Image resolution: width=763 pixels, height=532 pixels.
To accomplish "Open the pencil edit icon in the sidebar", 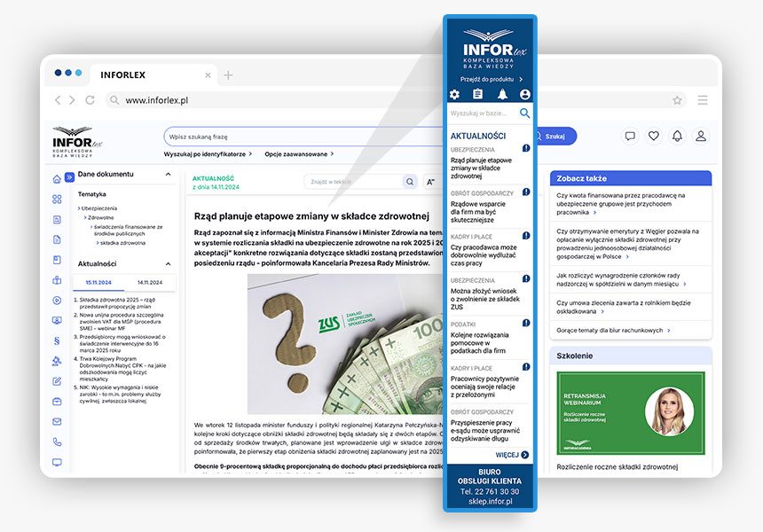I will pos(57,381).
